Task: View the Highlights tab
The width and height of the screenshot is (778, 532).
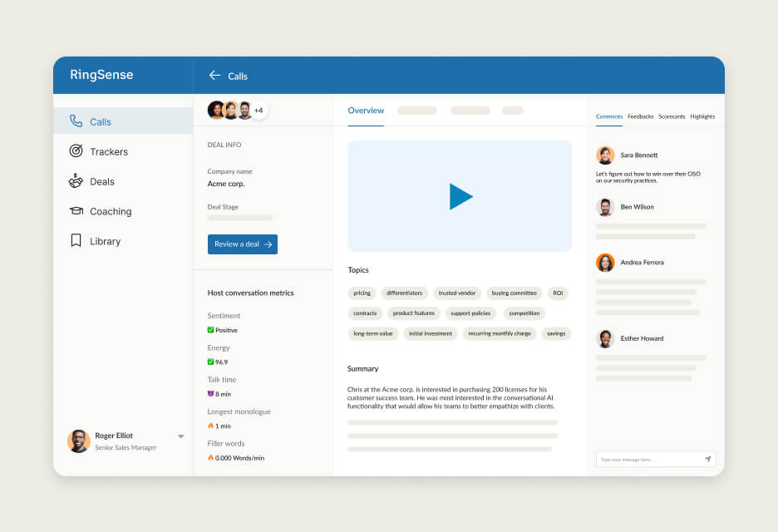Action: [x=702, y=116]
